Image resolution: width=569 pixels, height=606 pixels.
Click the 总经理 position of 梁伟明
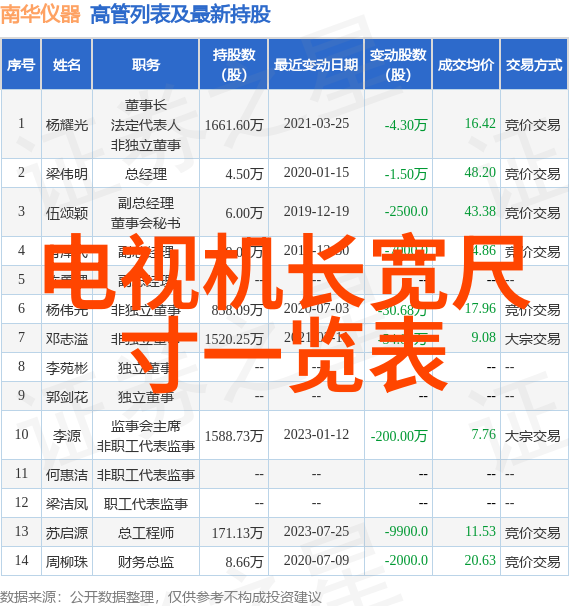(x=146, y=174)
